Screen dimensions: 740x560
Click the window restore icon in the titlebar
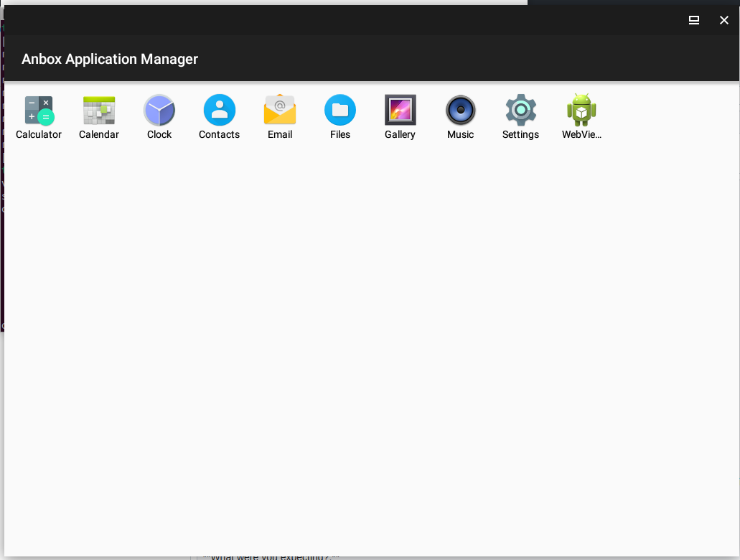pyautogui.click(x=693, y=20)
